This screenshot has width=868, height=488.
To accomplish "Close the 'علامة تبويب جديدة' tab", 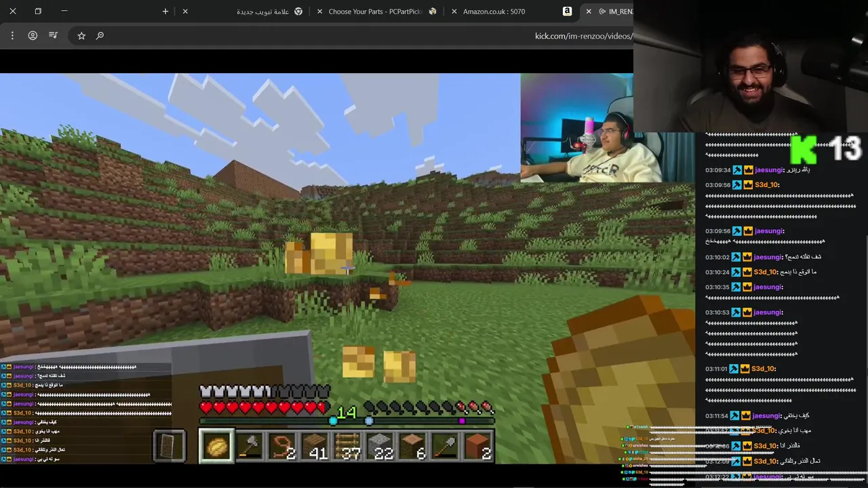I will (185, 12).
